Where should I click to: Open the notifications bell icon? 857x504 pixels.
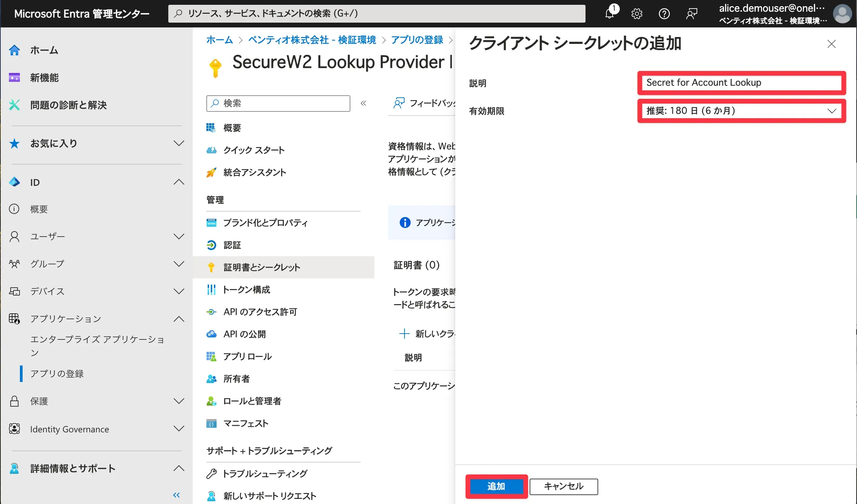(x=610, y=14)
